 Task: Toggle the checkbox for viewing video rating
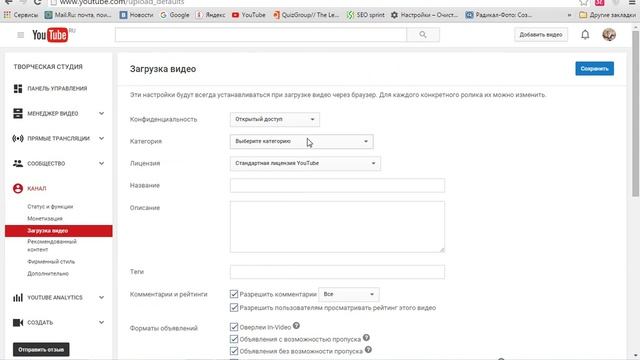tap(234, 307)
